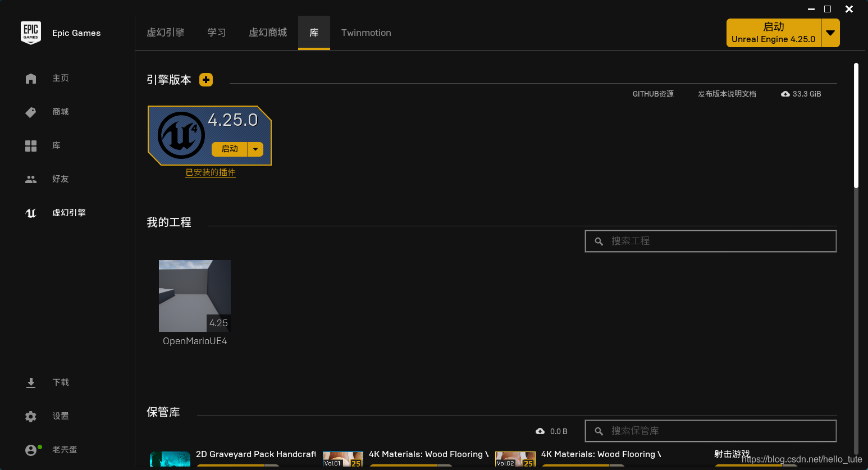Click the 2D Graveyard Pack thumbnail
The image size is (868, 470).
tap(170, 459)
